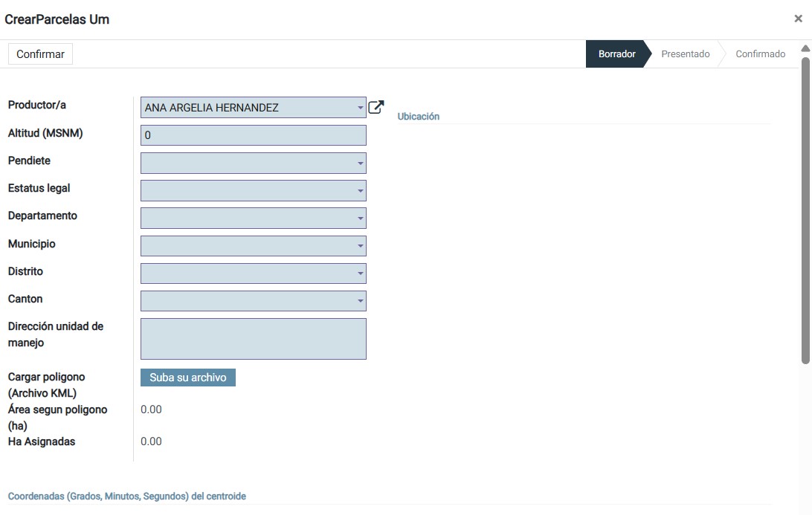Select the Presentado status stage
Viewport: 812px width, 515px height.
685,54
